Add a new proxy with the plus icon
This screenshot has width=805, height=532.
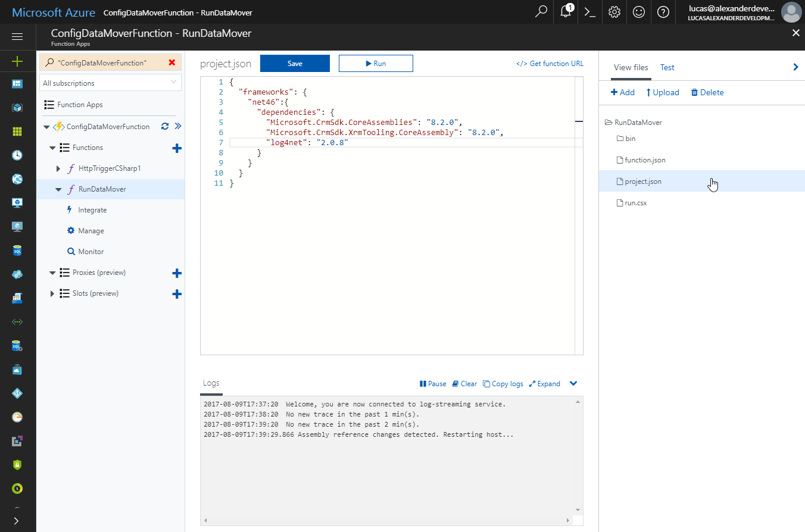(x=177, y=273)
